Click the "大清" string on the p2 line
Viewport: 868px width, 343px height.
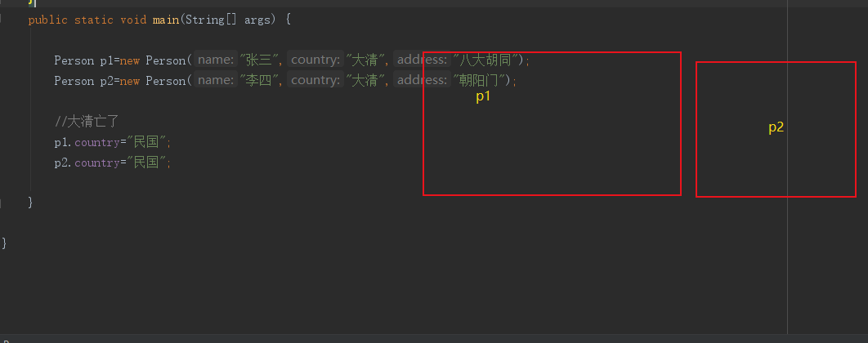(366, 80)
